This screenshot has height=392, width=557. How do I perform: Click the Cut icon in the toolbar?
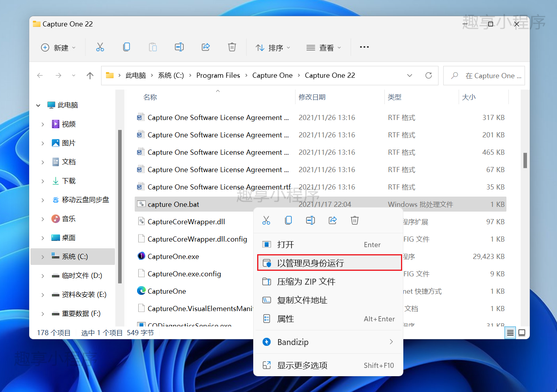(100, 47)
